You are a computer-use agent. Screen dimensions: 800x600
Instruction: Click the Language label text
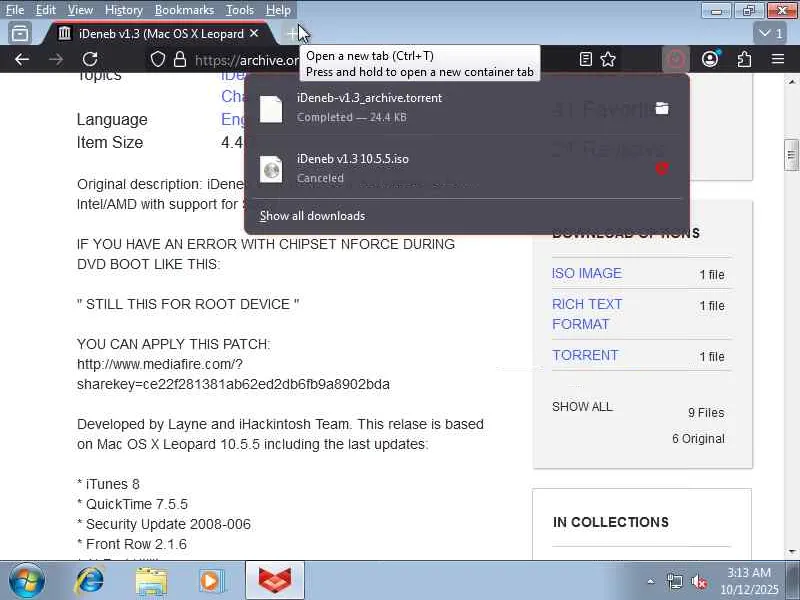pyautogui.click(x=112, y=119)
